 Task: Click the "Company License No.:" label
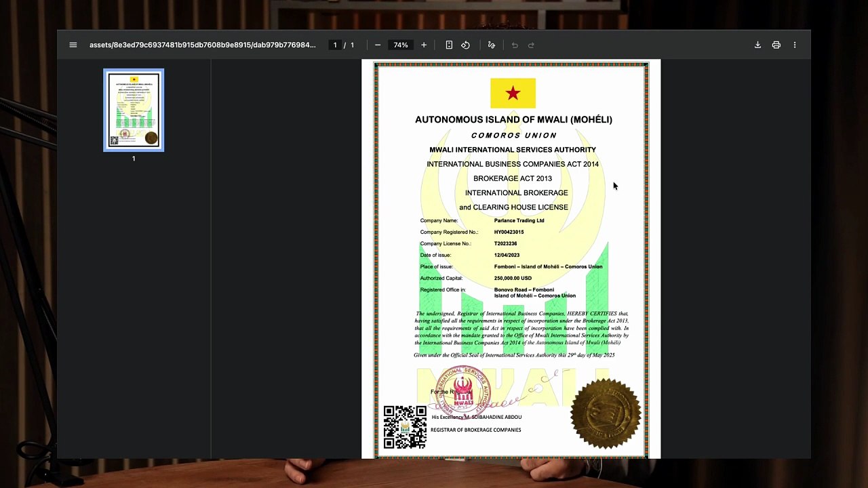click(446, 243)
